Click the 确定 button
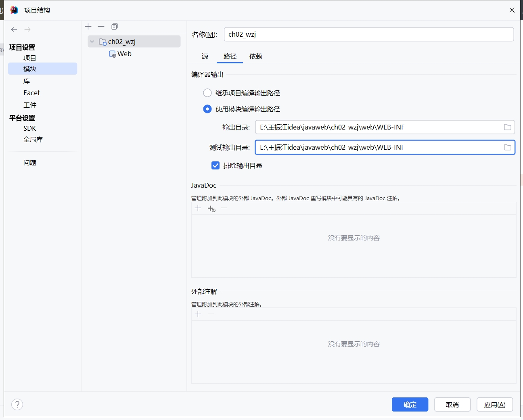 tap(410, 405)
